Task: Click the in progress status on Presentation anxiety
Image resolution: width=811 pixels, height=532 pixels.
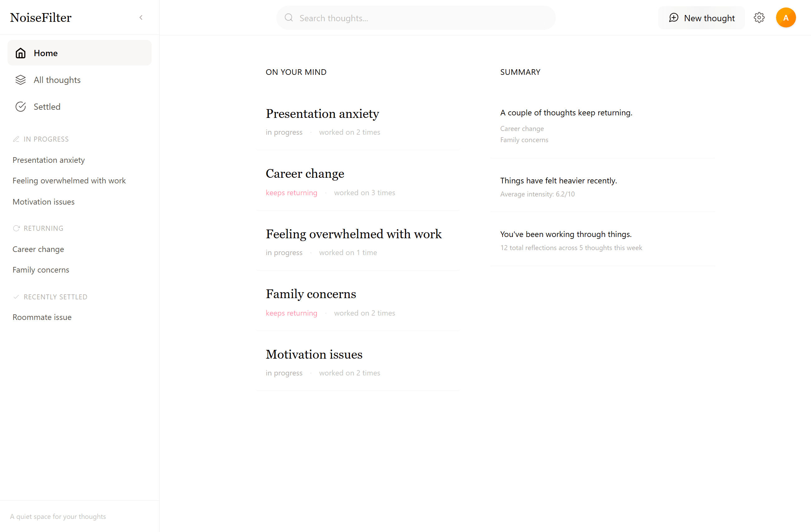Action: coord(284,132)
